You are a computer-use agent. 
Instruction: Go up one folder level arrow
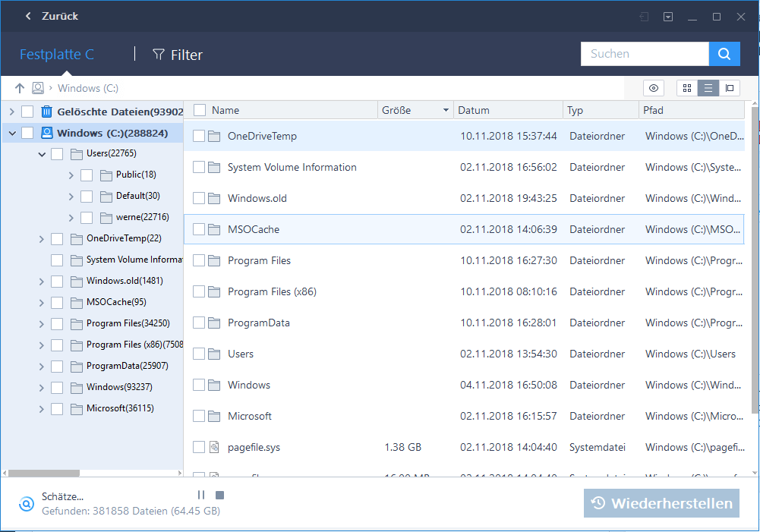[x=20, y=88]
